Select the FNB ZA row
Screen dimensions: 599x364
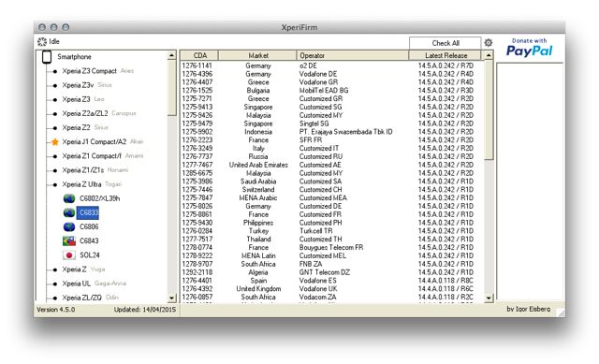point(331,264)
